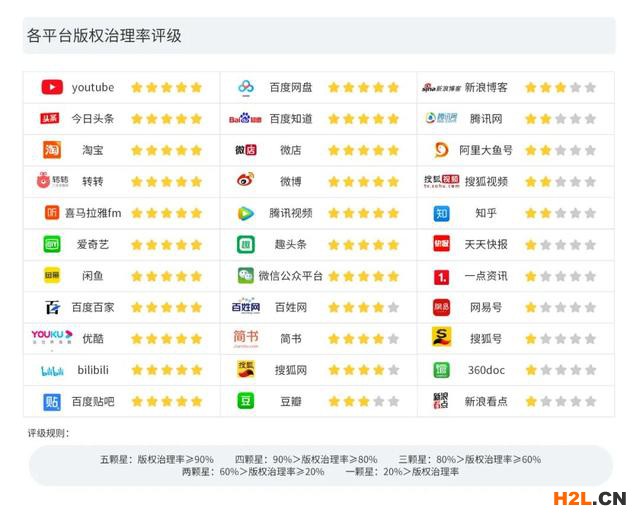Click the star rating beside 新浪博客
This screenshot has height=521, width=640.
[561, 88]
